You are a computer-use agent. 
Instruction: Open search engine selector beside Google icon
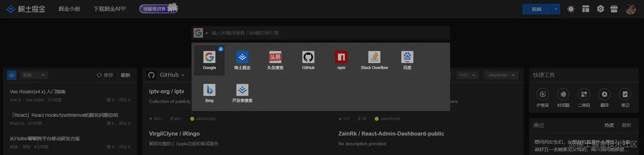click(x=207, y=33)
